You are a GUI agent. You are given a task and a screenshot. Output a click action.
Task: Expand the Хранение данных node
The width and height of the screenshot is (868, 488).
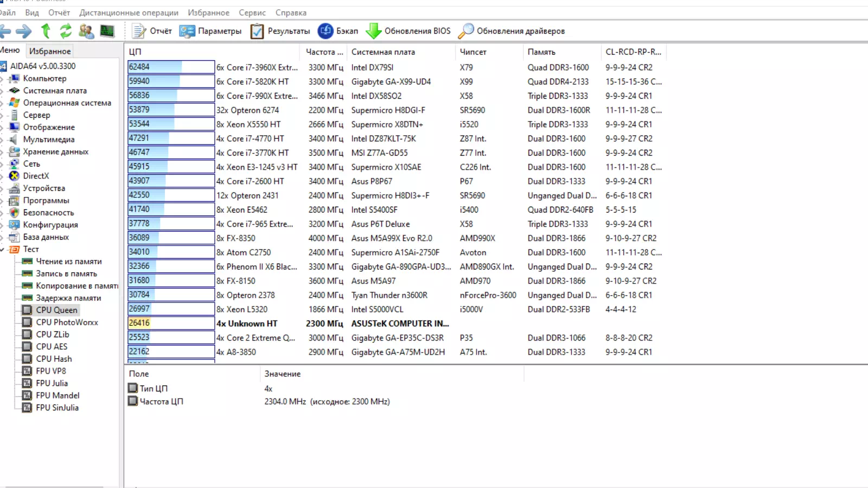pos(3,151)
